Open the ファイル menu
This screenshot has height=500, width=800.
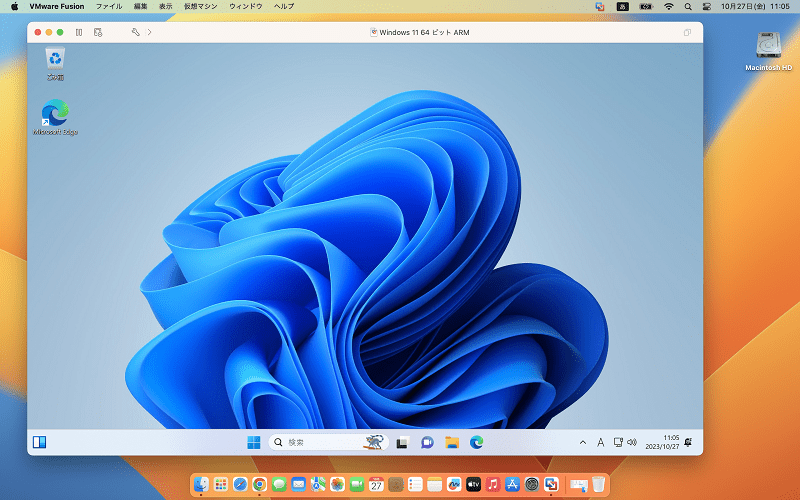109,6
